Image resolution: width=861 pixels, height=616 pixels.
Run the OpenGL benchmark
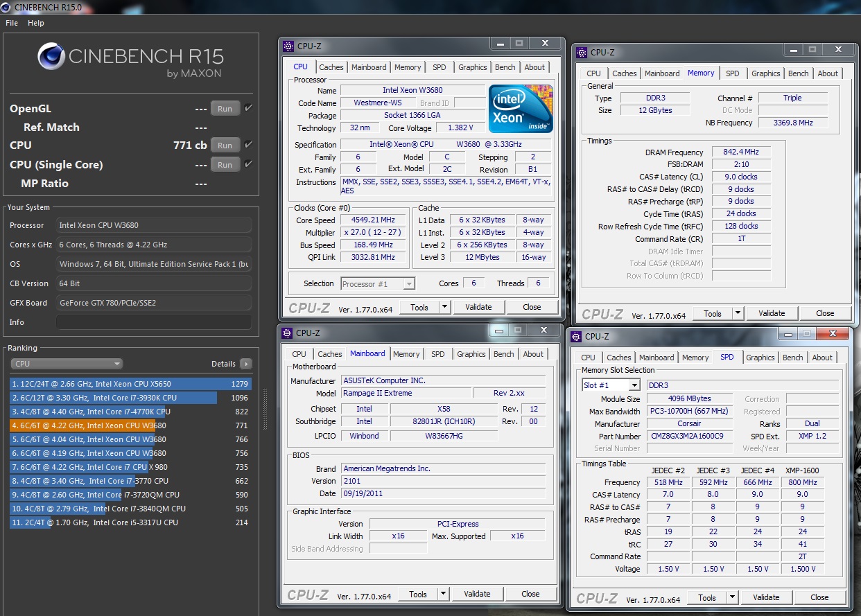coord(225,109)
